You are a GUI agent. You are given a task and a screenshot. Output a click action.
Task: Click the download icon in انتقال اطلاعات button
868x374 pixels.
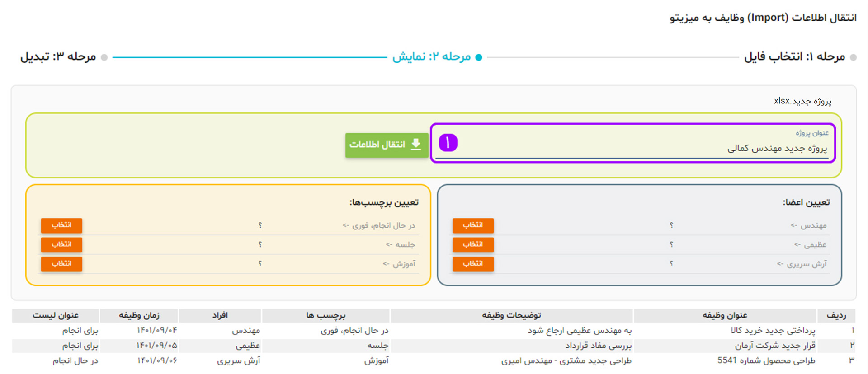(416, 145)
